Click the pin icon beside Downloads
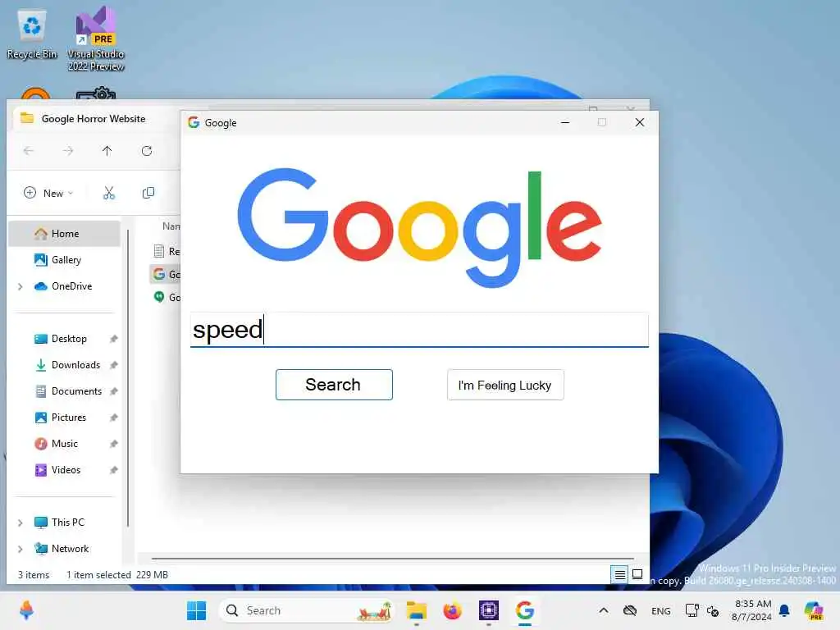 pyautogui.click(x=113, y=365)
